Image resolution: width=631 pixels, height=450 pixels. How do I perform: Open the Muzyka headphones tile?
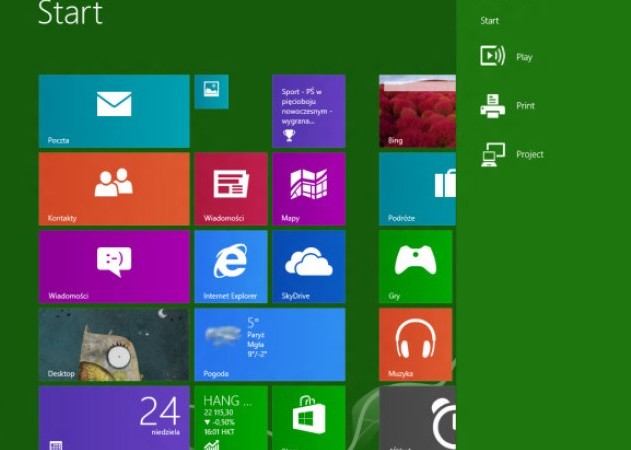point(416,344)
